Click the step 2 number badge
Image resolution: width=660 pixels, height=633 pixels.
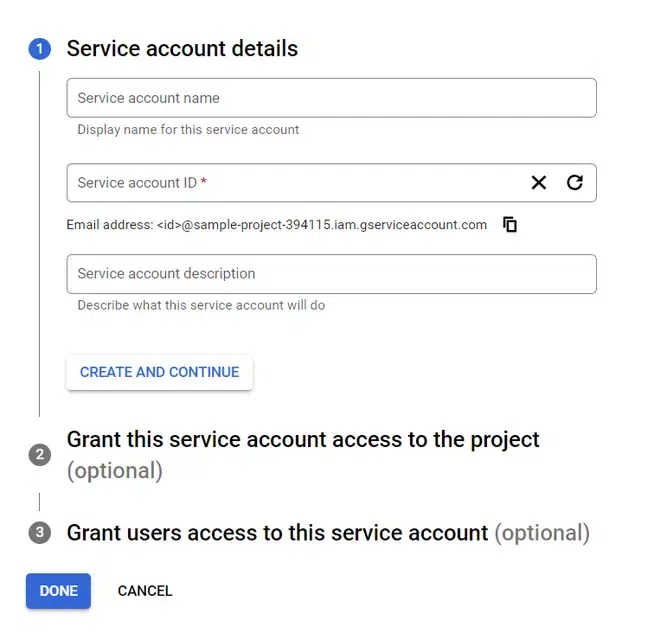pyautogui.click(x=40, y=455)
